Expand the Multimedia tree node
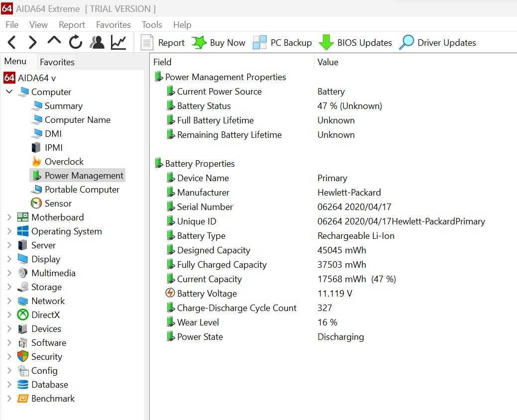 (x=9, y=273)
